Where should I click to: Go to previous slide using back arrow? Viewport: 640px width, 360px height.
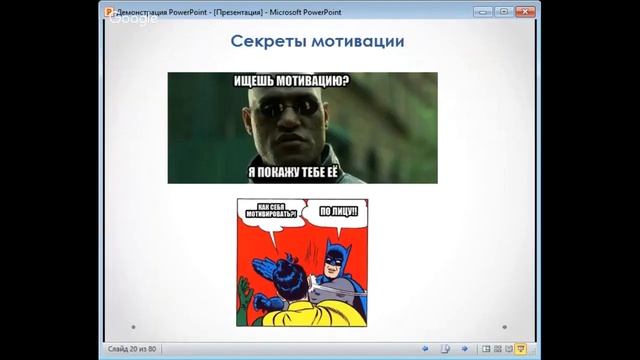pos(425,349)
